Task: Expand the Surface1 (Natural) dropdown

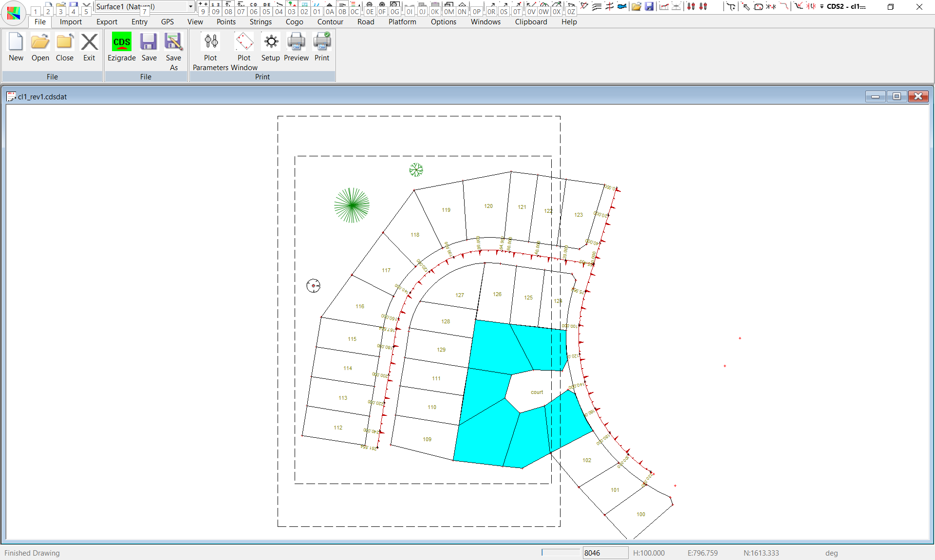Action: [190, 6]
